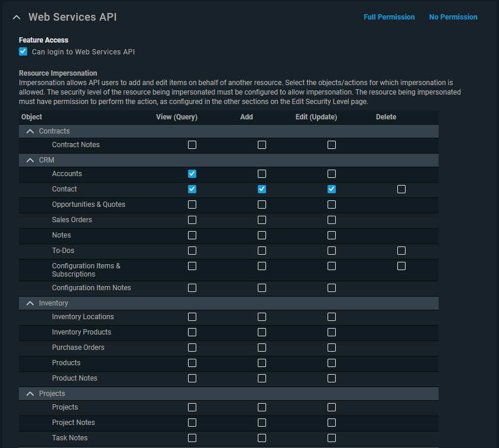Screen dimensions: 499x448
Task: Uncheck Can login to Web Services API
Action: 23,51
